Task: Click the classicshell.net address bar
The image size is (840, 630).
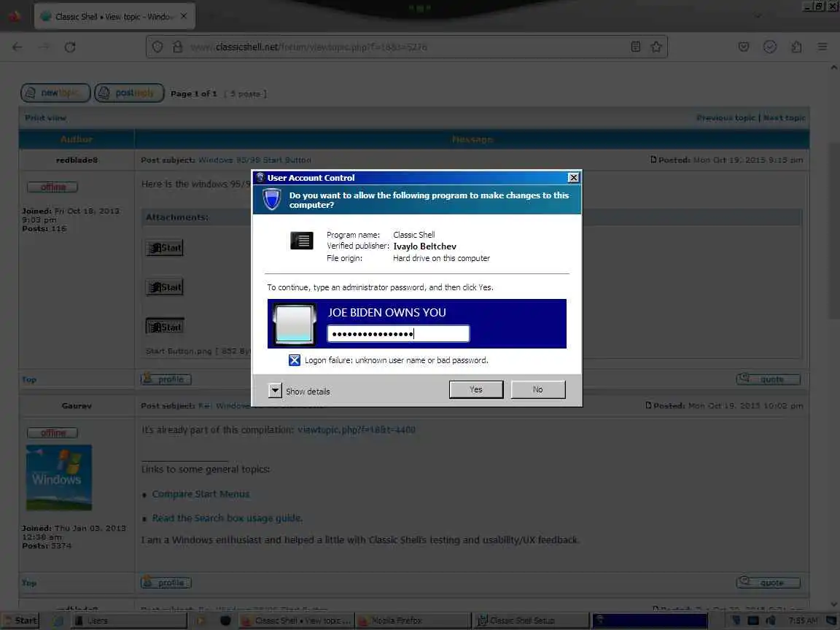Action: coord(407,47)
